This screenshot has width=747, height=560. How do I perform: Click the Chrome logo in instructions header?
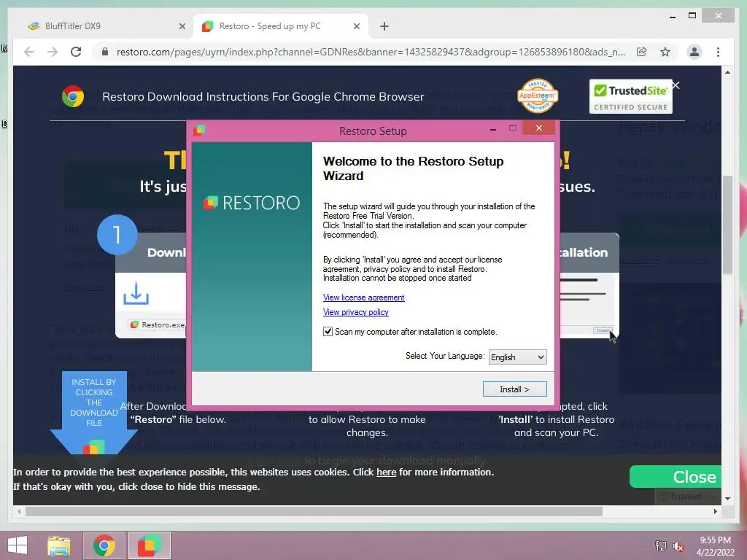(73, 96)
